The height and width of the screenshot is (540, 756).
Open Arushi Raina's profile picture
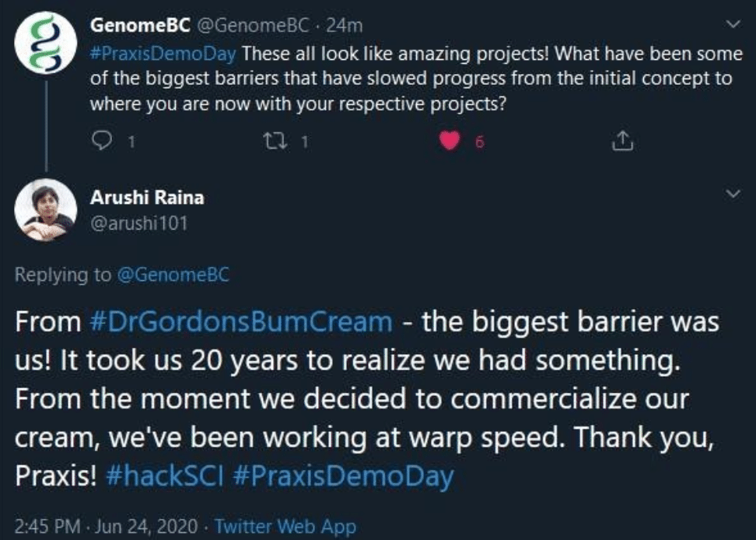click(46, 210)
